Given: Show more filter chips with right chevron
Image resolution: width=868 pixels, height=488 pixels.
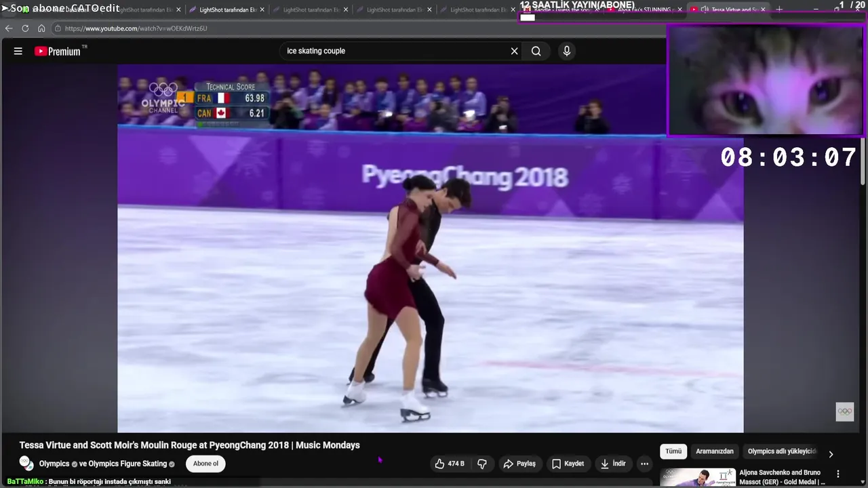Looking at the screenshot, I should click(831, 454).
